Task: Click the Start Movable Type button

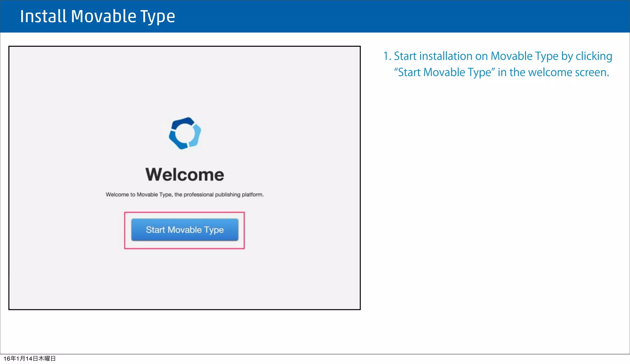Action: 185,230
